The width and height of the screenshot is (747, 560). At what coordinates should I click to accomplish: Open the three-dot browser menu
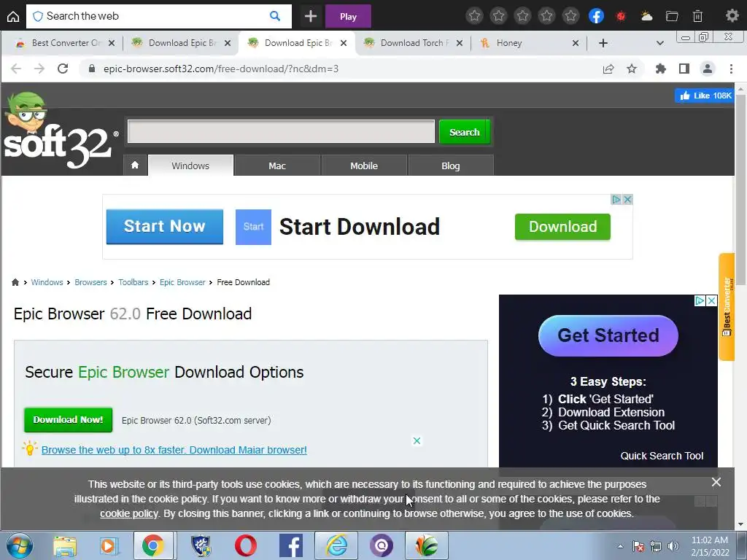point(731,69)
